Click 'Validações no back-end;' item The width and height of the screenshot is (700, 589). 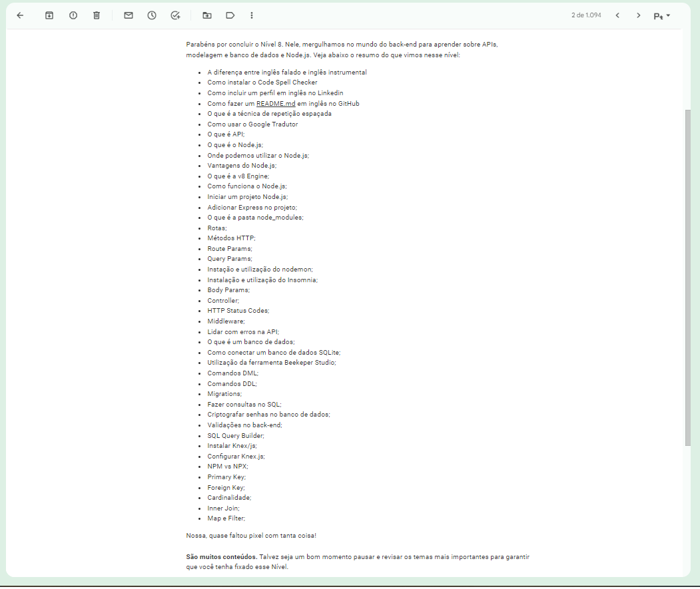click(x=244, y=425)
